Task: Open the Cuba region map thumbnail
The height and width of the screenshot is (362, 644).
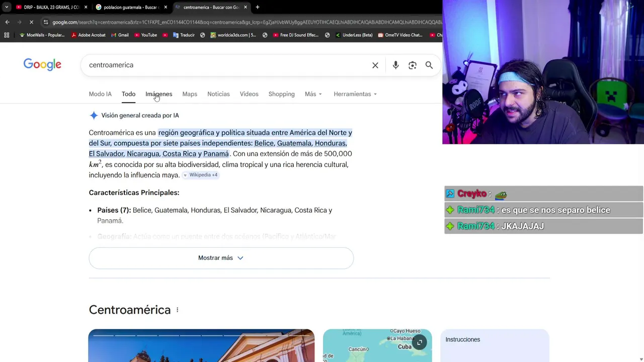Action: click(x=377, y=346)
